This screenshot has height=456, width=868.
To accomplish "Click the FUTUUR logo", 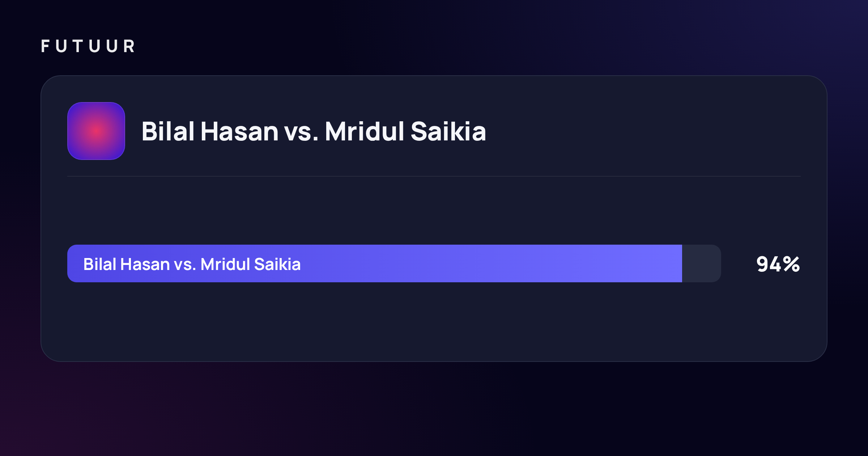I will pos(88,46).
